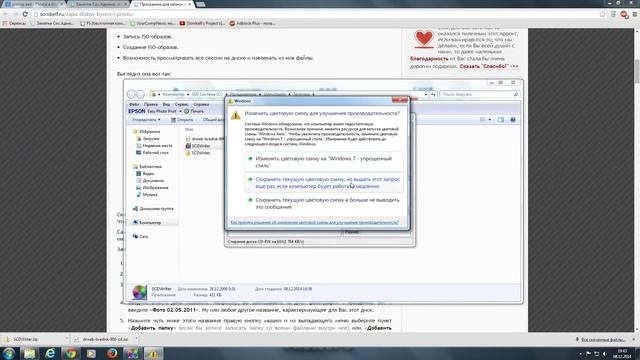
Task: Open Internet Explorer from taskbar
Action: (50, 353)
